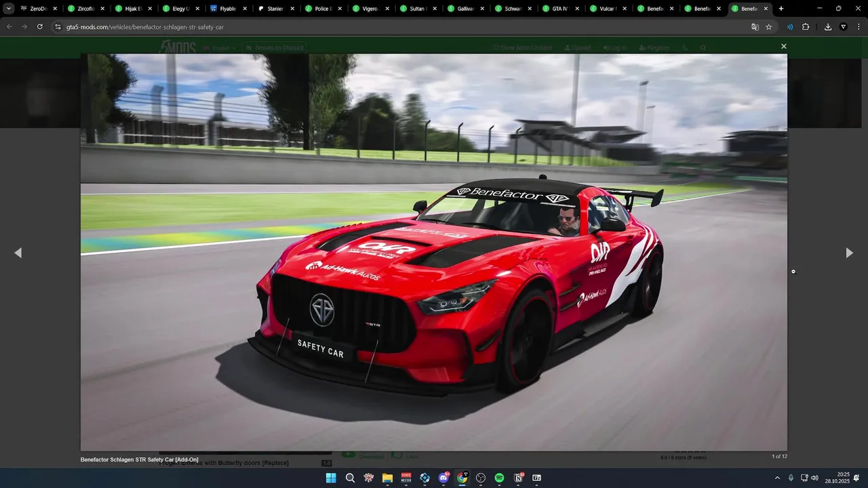868x488 pixels.
Task: Switch to the Schwar tab
Action: (513, 9)
